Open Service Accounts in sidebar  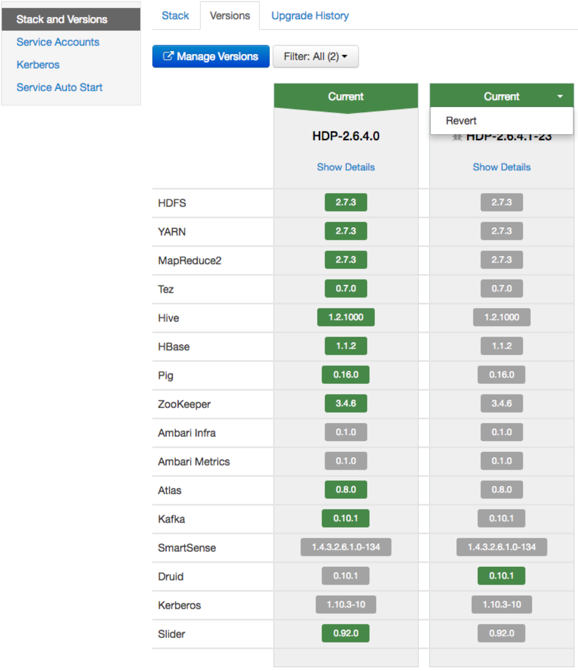(58, 42)
